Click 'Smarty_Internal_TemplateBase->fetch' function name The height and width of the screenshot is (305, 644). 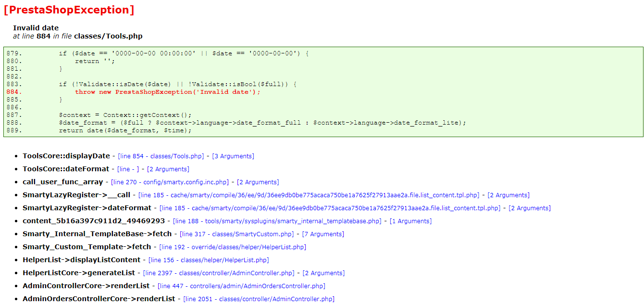click(x=97, y=234)
